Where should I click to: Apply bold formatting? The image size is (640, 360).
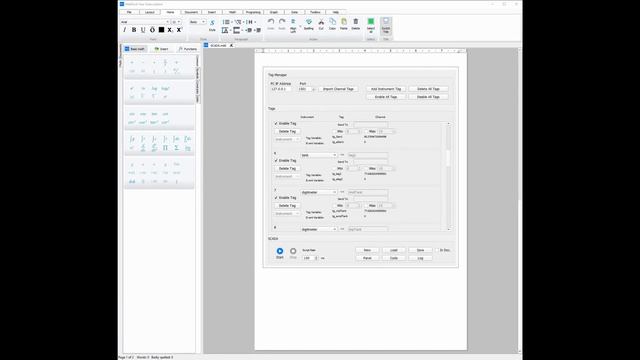134,30
